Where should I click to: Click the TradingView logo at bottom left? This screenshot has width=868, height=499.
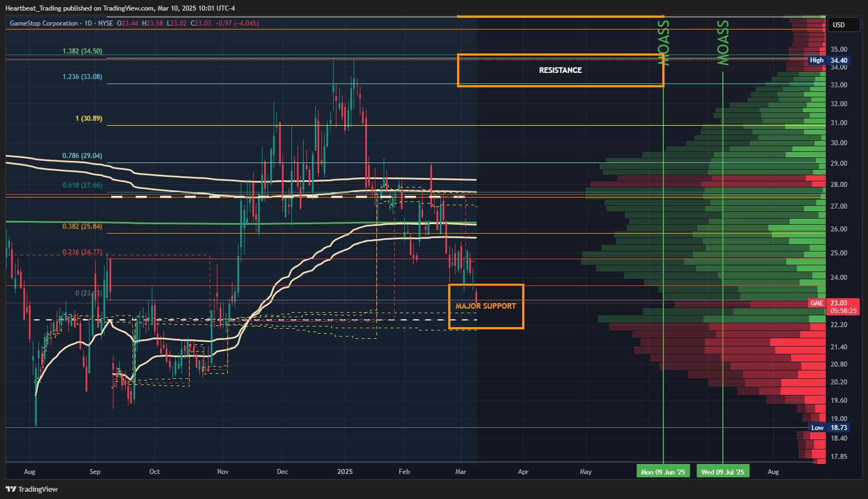click(32, 489)
